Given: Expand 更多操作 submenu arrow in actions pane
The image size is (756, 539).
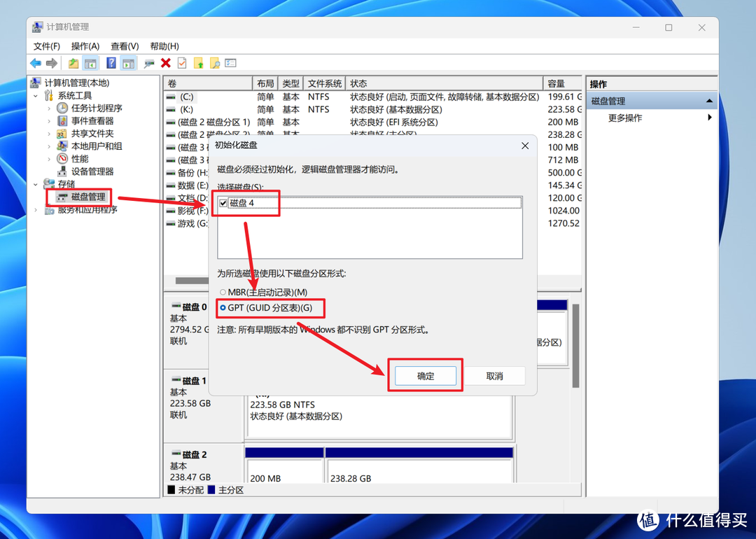Looking at the screenshot, I should [709, 118].
